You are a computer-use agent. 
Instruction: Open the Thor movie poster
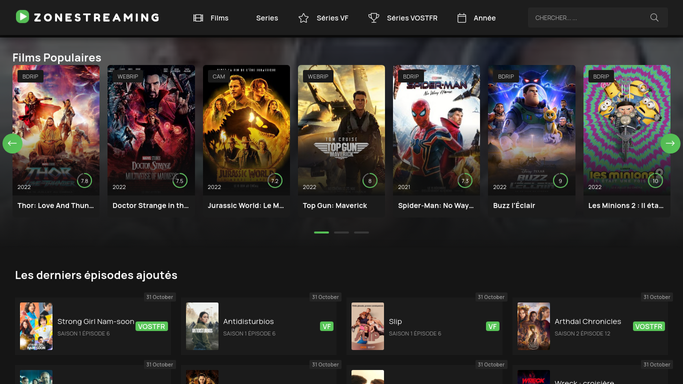(56, 130)
